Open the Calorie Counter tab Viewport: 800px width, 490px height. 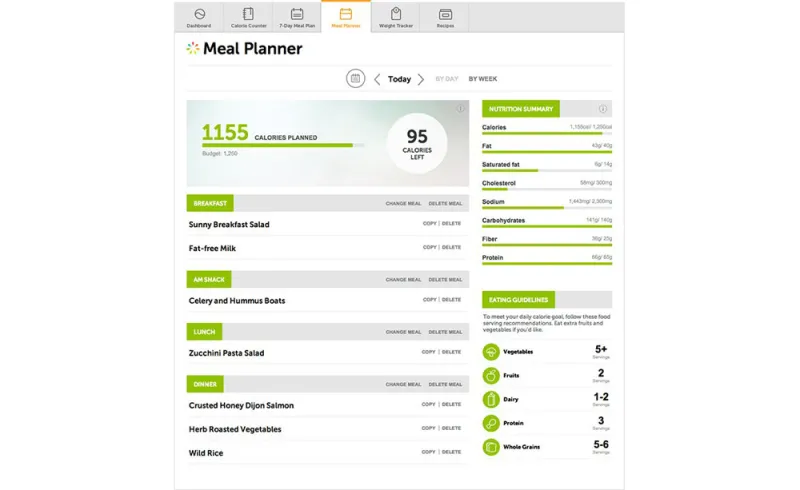coord(248,17)
